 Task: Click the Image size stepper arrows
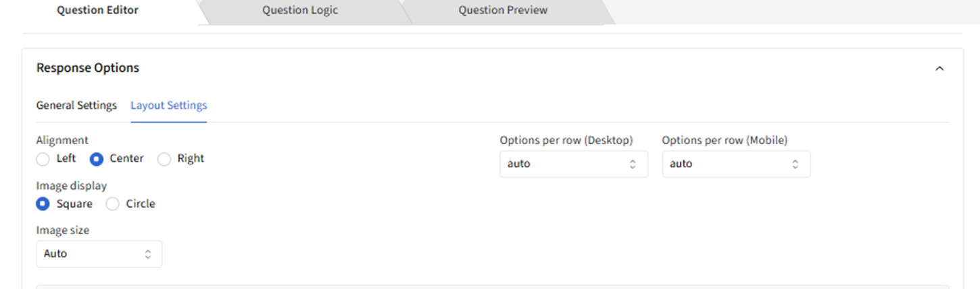147,254
